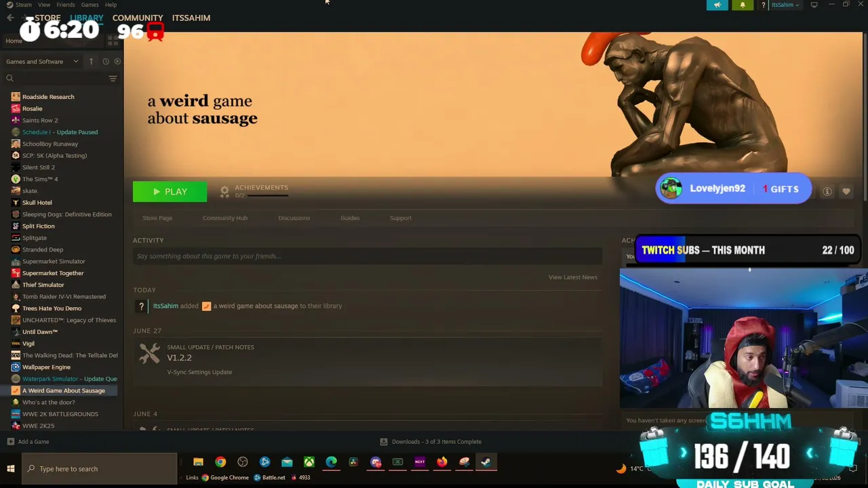Open the Games menu
This screenshot has height=488, width=868.
click(90, 5)
